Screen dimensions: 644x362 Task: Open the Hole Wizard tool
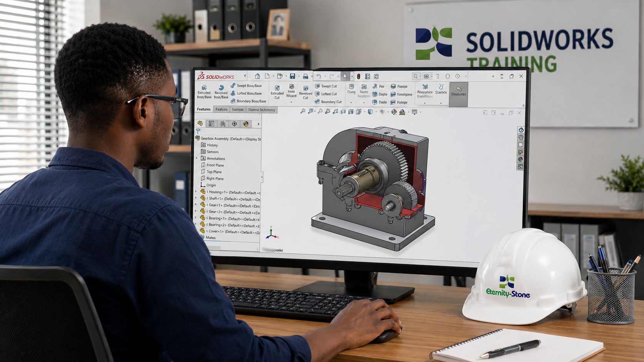[x=291, y=91]
